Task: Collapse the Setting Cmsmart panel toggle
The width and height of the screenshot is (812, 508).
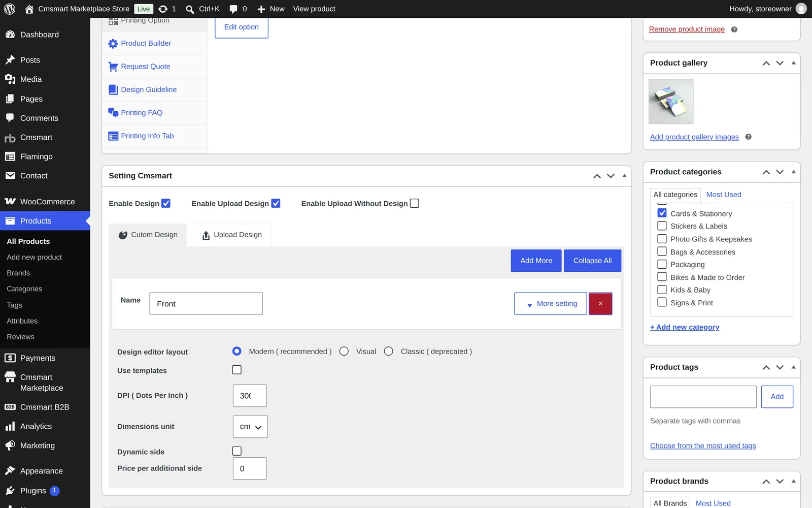Action: (x=625, y=176)
